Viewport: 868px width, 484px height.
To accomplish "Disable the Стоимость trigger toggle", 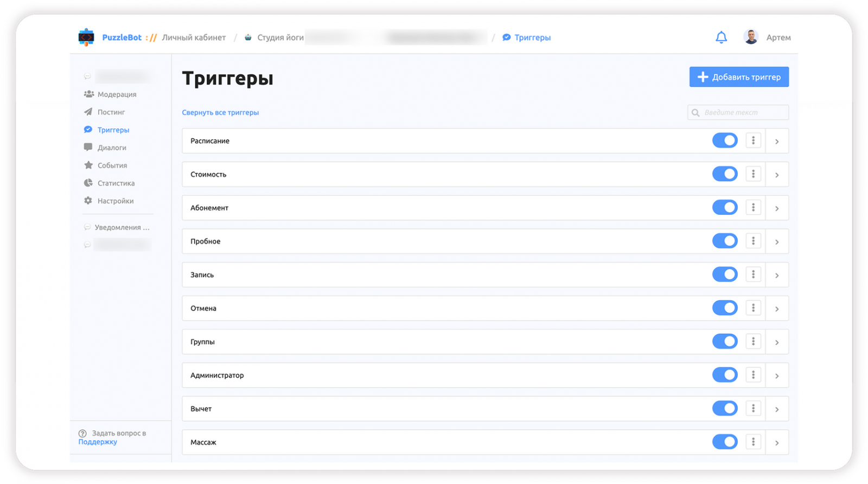I will (725, 174).
